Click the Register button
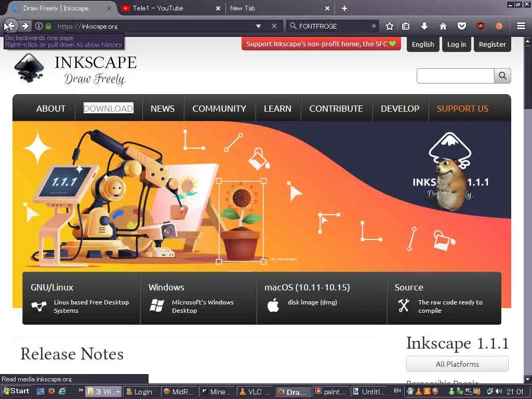532x399 pixels. [493, 45]
